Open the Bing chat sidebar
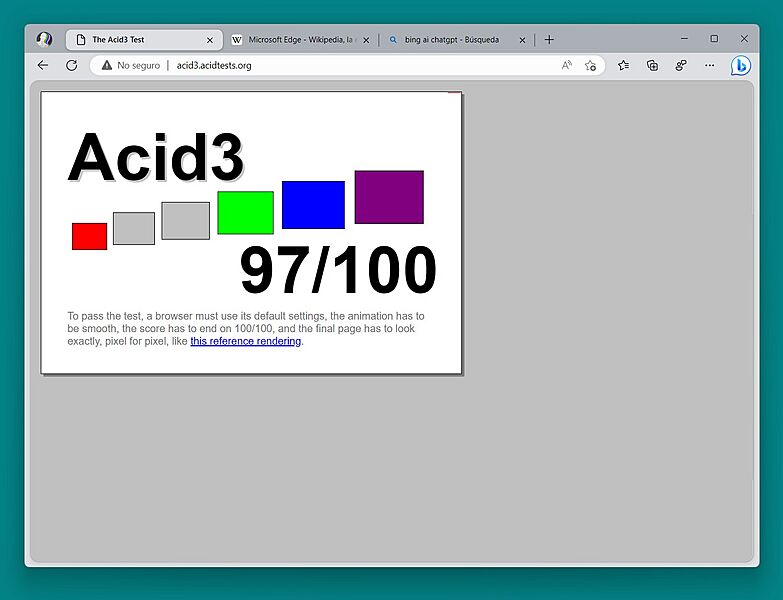The height and width of the screenshot is (600, 783). [x=741, y=65]
